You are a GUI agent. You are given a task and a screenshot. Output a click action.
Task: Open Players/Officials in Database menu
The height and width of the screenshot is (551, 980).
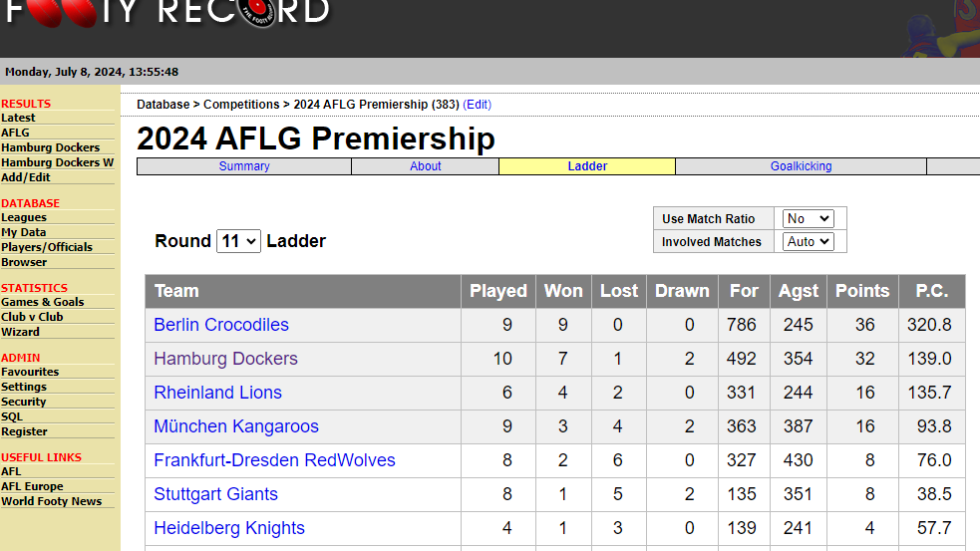47,247
